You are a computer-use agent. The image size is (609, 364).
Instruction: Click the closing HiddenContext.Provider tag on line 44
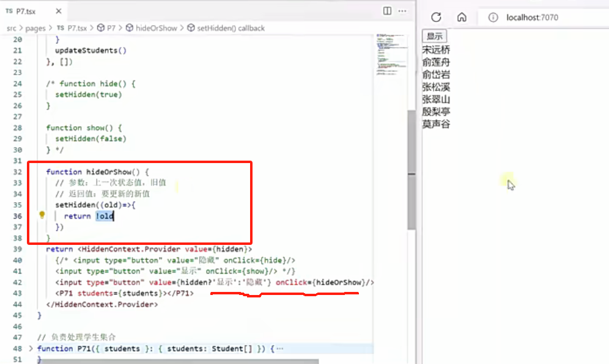pos(102,305)
